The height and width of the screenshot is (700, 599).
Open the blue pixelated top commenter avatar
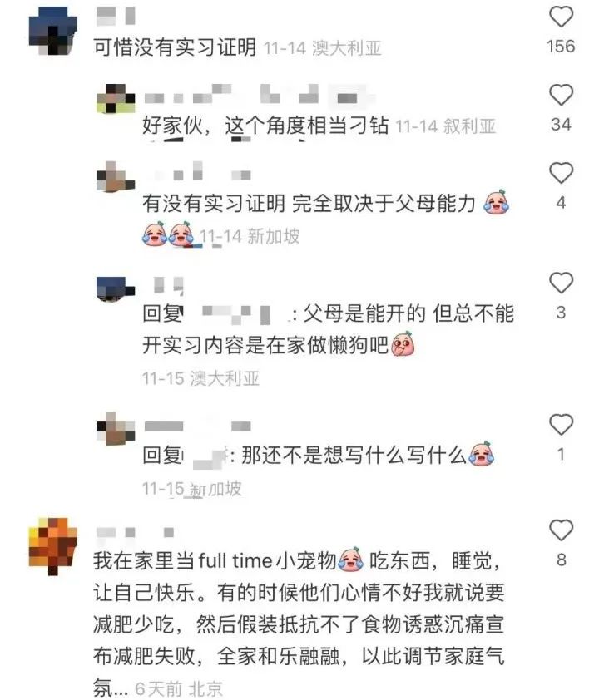point(52,31)
